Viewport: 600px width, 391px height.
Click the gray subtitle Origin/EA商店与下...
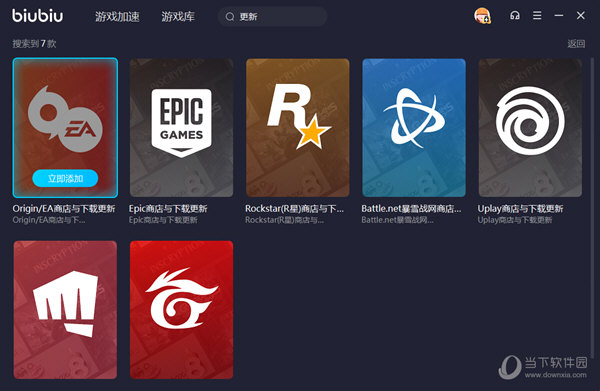click(x=49, y=220)
